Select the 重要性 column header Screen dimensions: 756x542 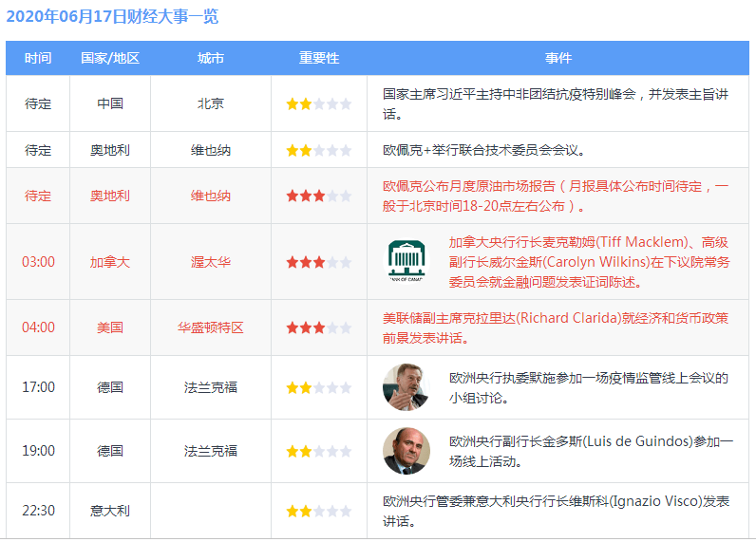pos(318,58)
